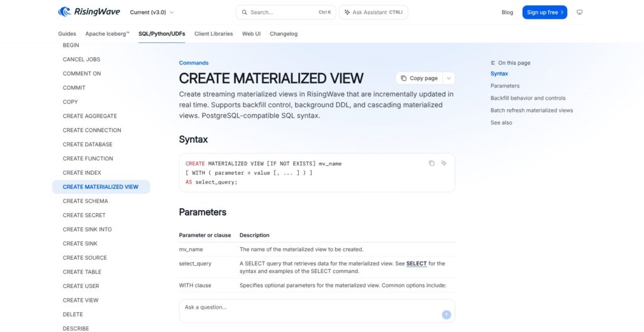644x332 pixels.
Task: Click the mv_name parameter cell
Action: pyautogui.click(x=191, y=250)
